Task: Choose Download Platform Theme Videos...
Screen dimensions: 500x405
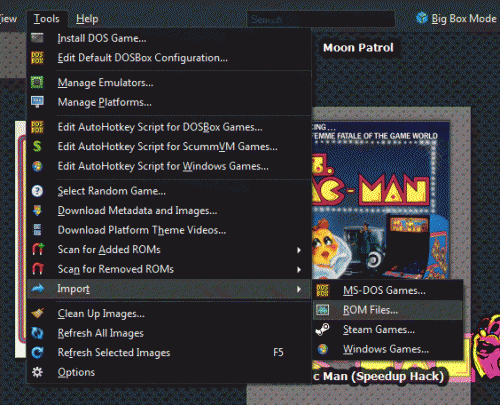Action: [x=169, y=230]
